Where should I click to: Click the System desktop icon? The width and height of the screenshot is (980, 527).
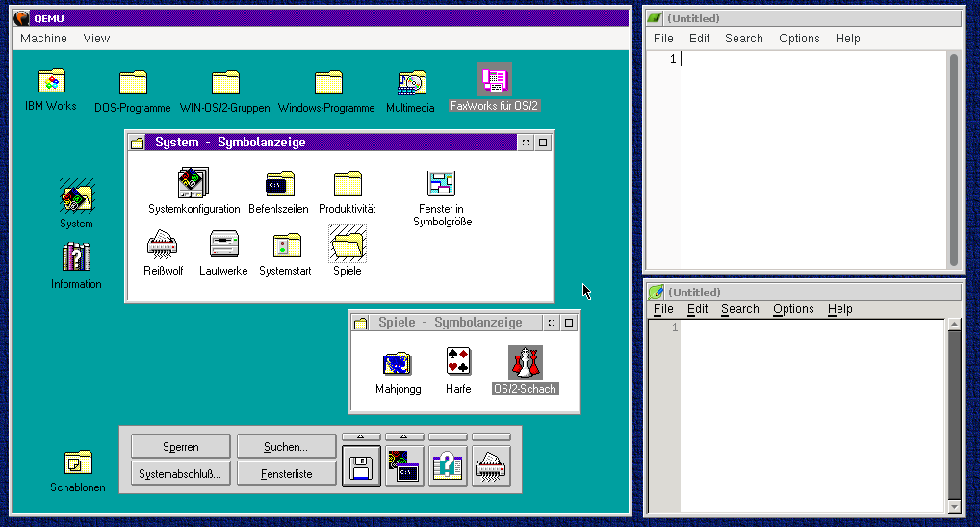(x=76, y=196)
